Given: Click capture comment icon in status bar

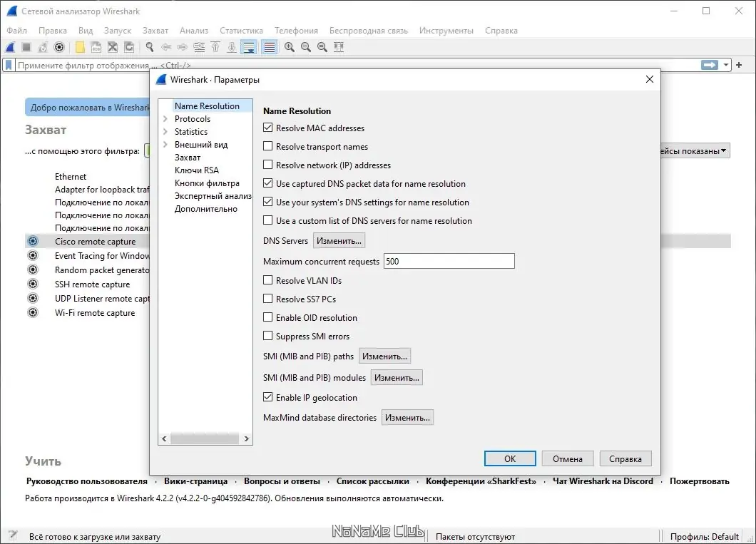Looking at the screenshot, I should coord(13,535).
